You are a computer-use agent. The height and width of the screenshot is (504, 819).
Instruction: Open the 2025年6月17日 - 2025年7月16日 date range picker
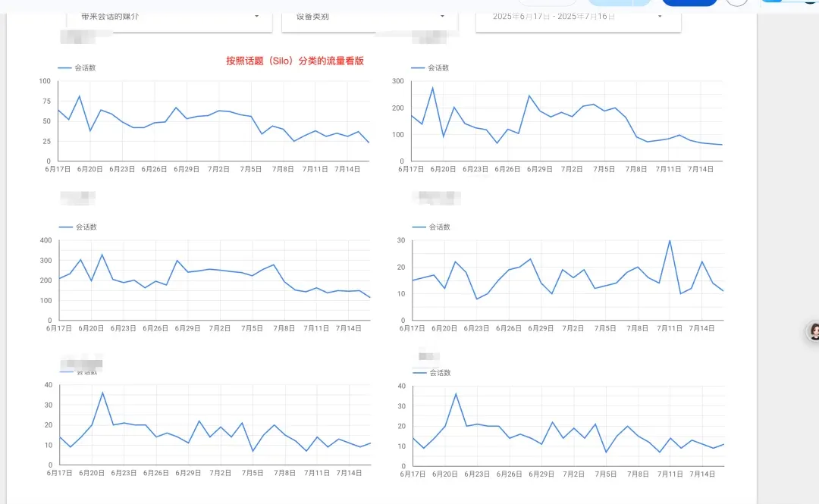pos(577,16)
